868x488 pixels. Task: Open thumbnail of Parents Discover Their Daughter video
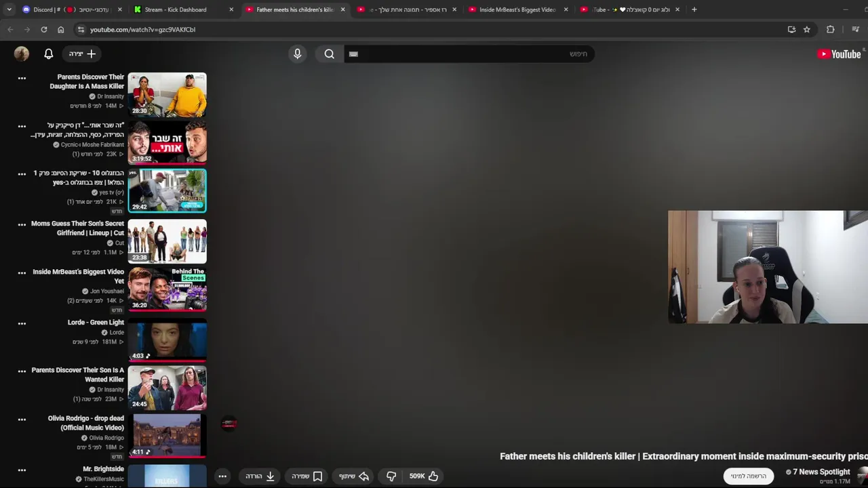[x=167, y=94]
